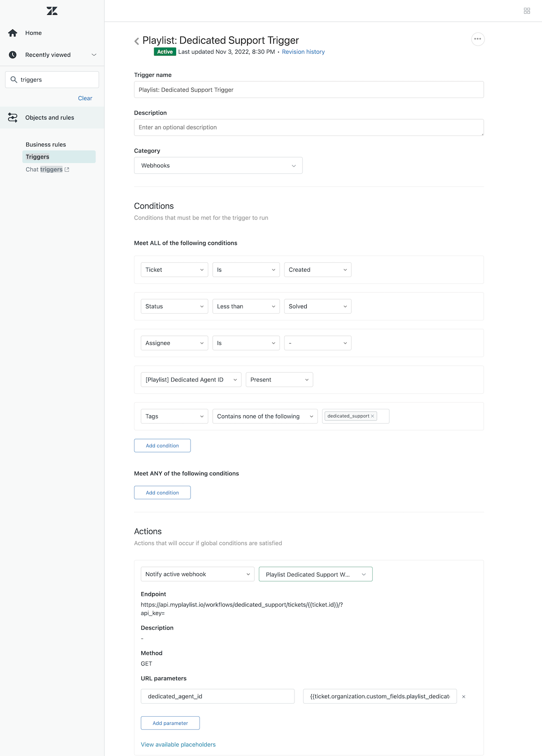Open the Is operator dropdown in Ticket row
The width and height of the screenshot is (542, 756).
(246, 270)
